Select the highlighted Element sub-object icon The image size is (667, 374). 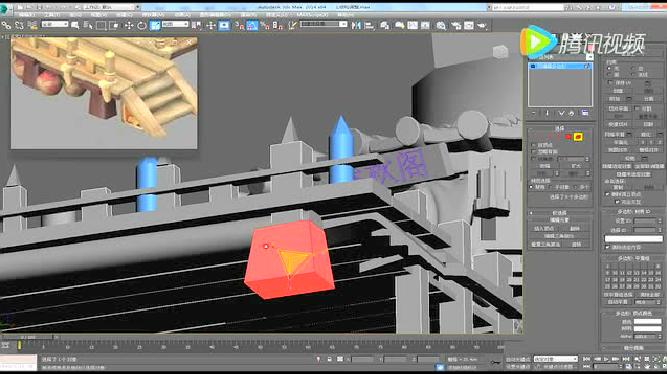[578, 137]
